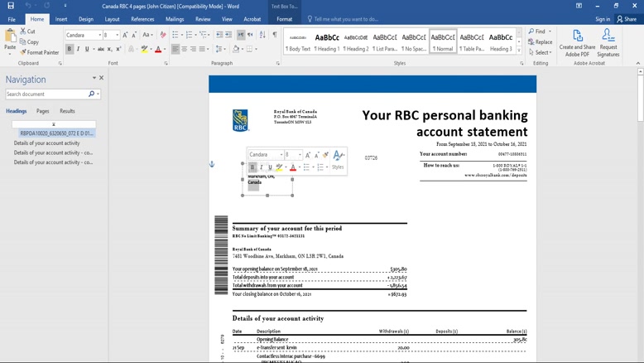This screenshot has width=644, height=363.
Task: Click the Clear All Formatting icon
Action: 163,35
